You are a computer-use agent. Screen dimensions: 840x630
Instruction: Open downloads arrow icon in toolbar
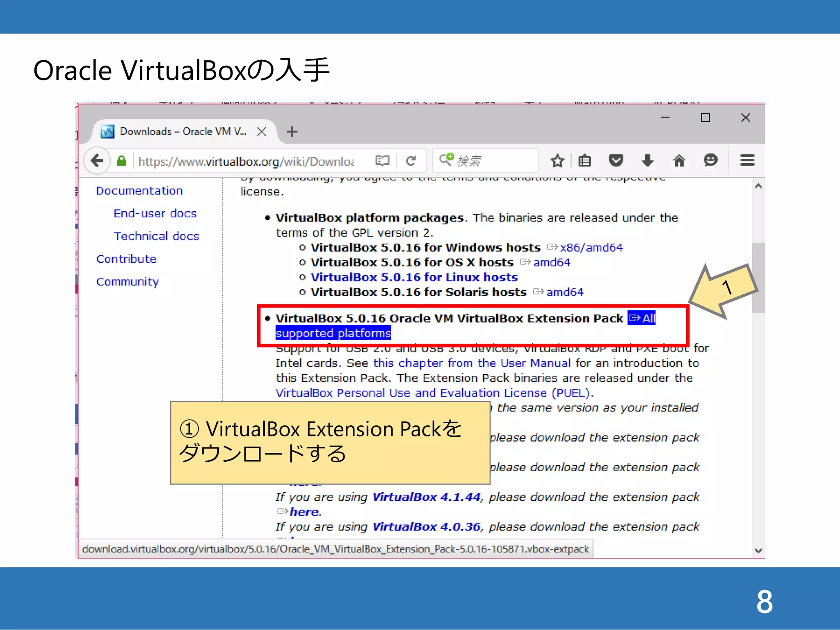(x=648, y=160)
